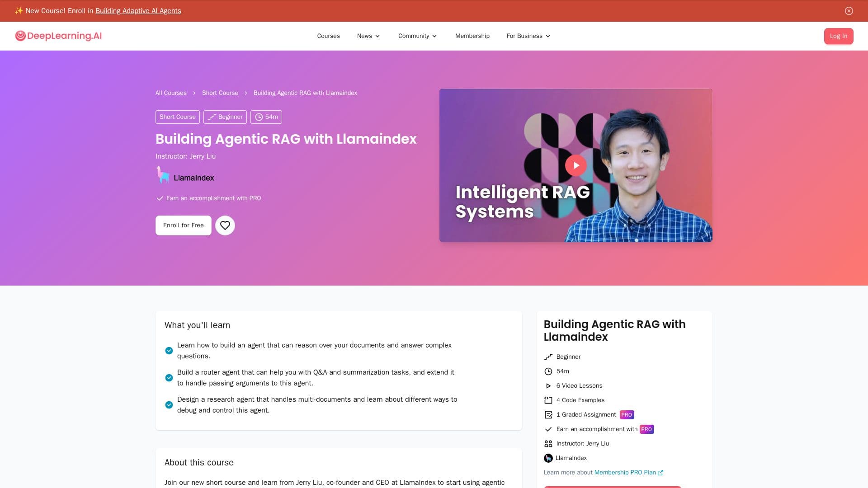
Task: Click the Instructor: Jerry Liu text in hero
Action: [x=186, y=156]
